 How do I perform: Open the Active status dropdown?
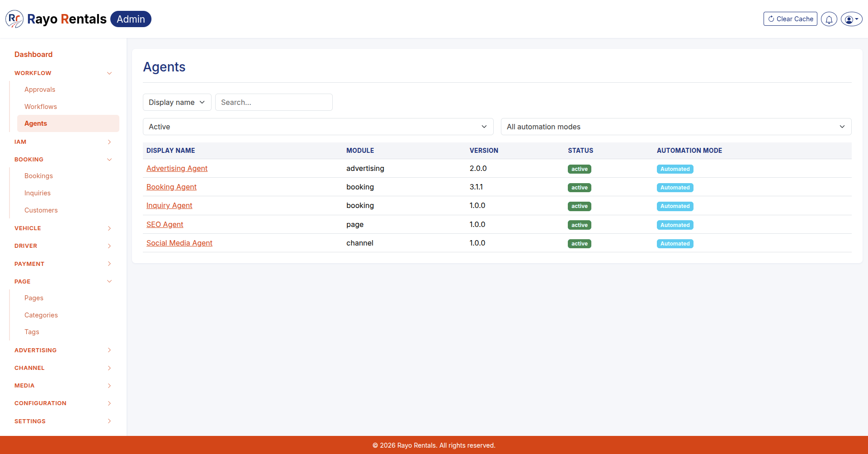[318, 127]
